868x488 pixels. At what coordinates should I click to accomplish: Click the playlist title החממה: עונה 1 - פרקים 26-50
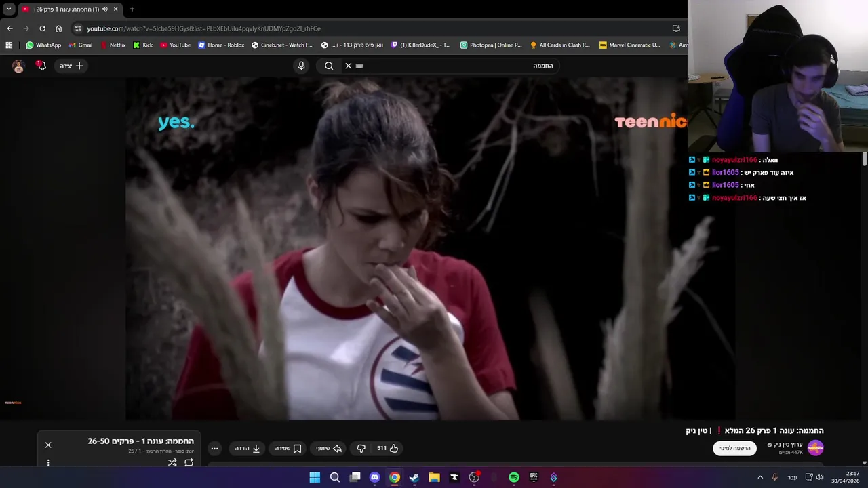[140, 441]
